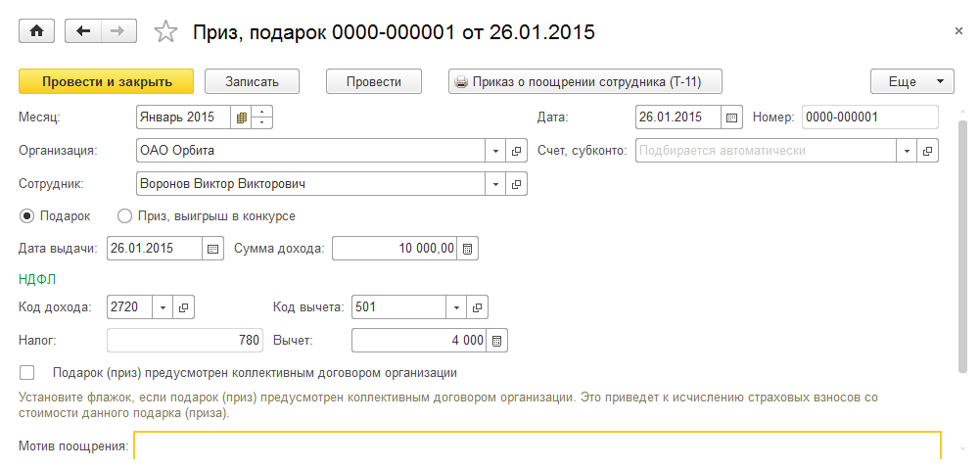Open calculator for Вычет amount
The height and width of the screenshot is (468, 980).
pos(497,341)
